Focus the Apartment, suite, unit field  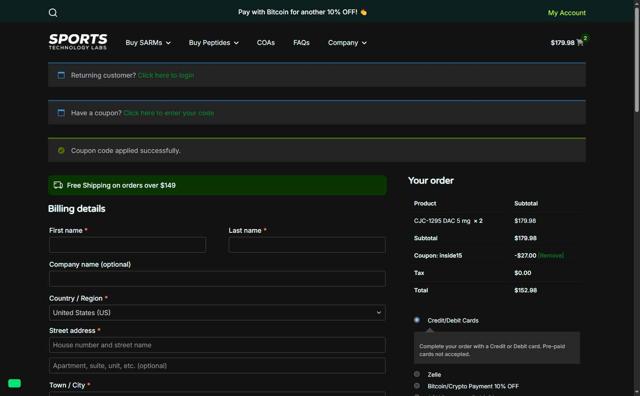[217, 366]
